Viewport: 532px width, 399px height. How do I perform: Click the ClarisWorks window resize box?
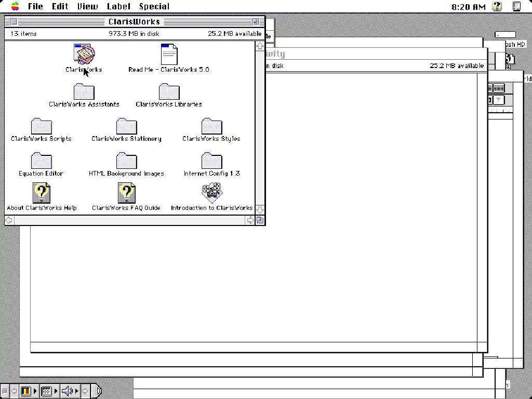(x=260, y=220)
